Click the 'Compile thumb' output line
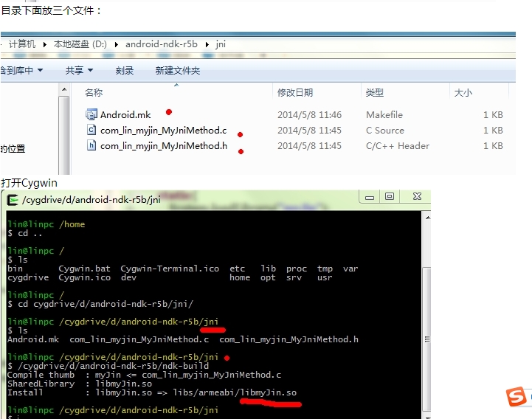 pos(144,375)
